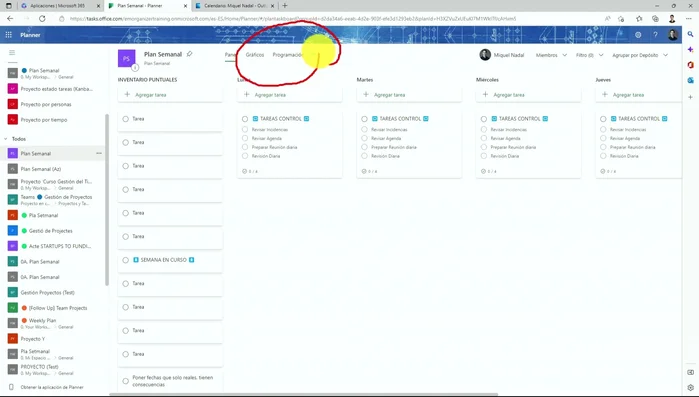699x397 pixels.
Task: Mark SEMANA EN CURSO task complete
Action: pyautogui.click(x=125, y=260)
